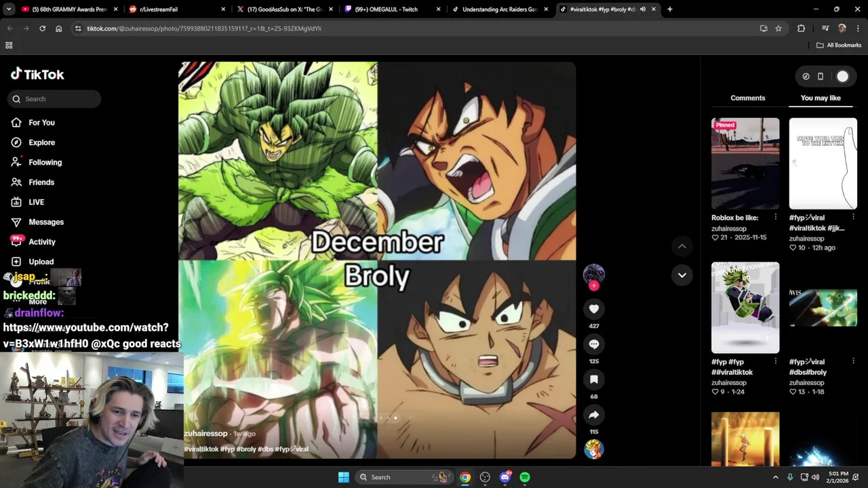Viewport: 868px width, 488px height.
Task: Open Discord from the taskbar
Action: pyautogui.click(x=505, y=477)
